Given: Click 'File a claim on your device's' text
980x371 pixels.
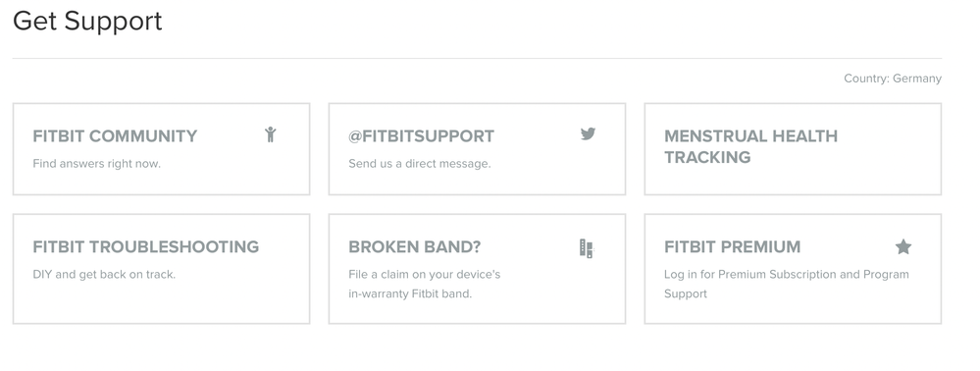Looking at the screenshot, I should click(x=425, y=274).
